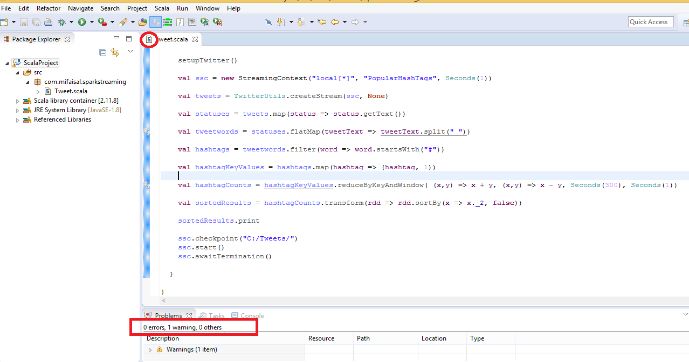Screen dimensions: 689x362
Task: Open the Project menu
Action: 137,8
